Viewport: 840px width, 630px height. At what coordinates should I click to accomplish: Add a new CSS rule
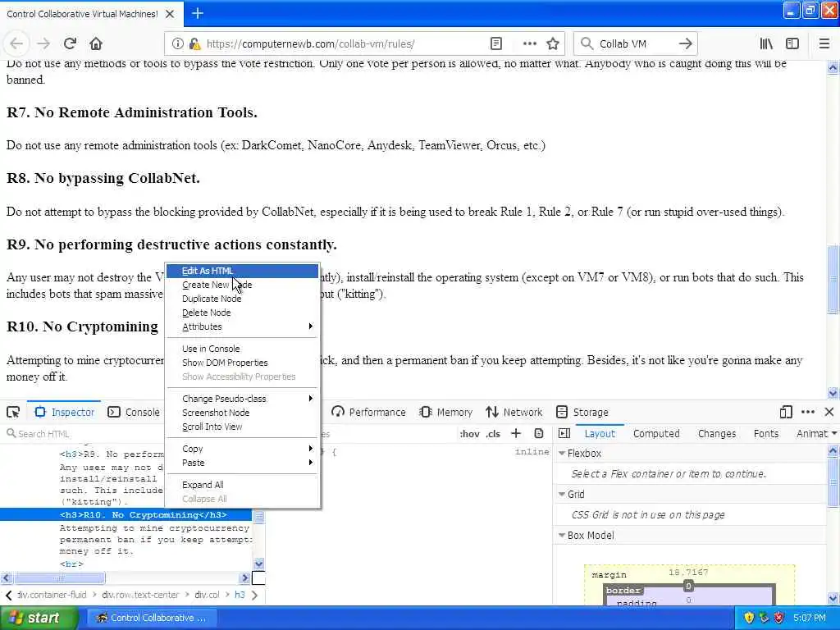(516, 433)
